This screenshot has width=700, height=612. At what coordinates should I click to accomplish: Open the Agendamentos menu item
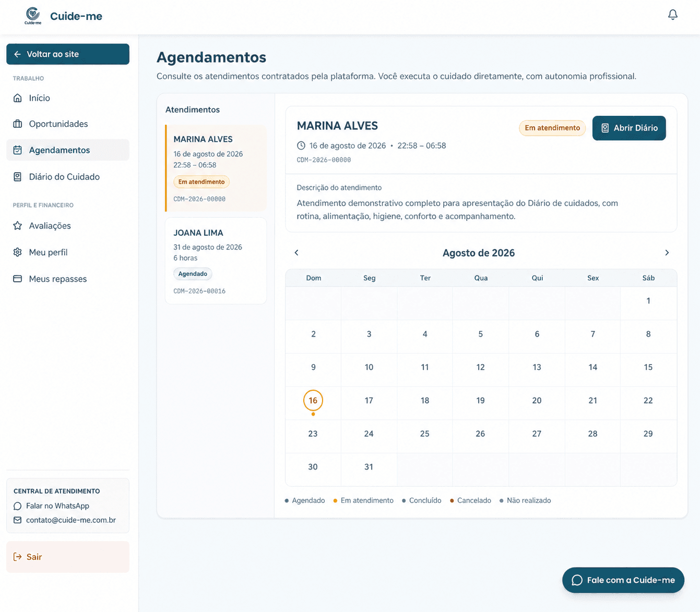(68, 150)
